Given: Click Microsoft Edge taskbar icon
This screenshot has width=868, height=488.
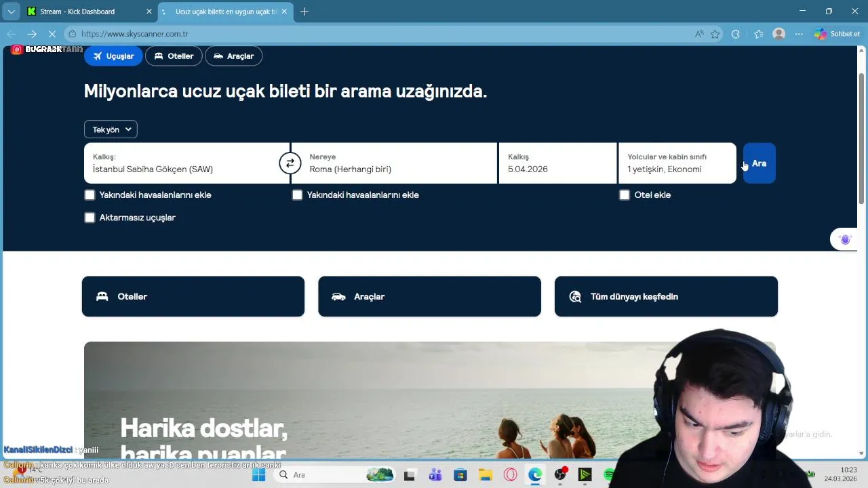Looking at the screenshot, I should [535, 475].
